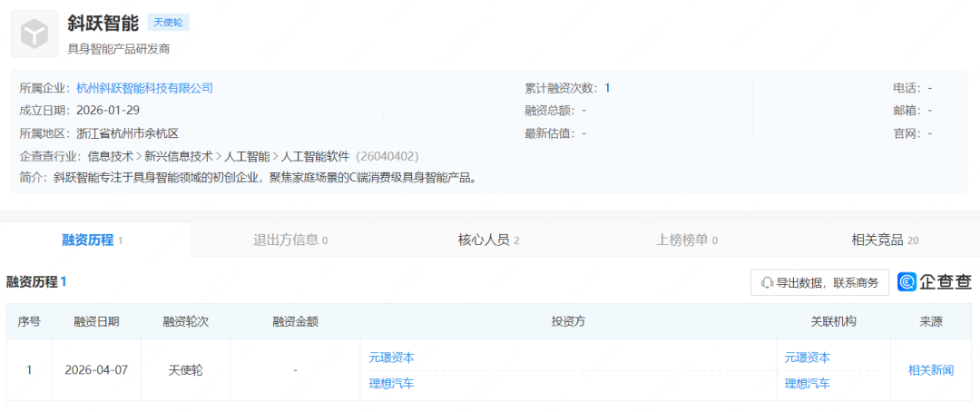Open 元璟资本 in the 关联机构 column

click(808, 358)
